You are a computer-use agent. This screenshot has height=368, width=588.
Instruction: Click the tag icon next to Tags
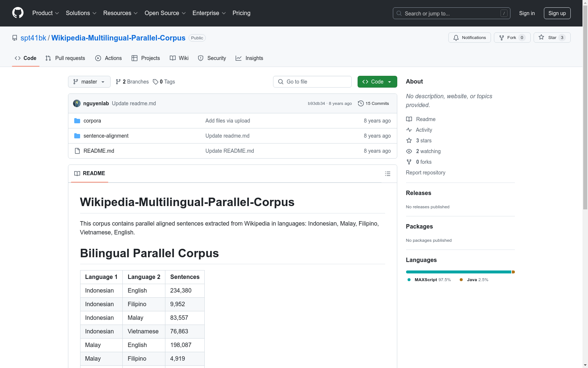tap(155, 82)
